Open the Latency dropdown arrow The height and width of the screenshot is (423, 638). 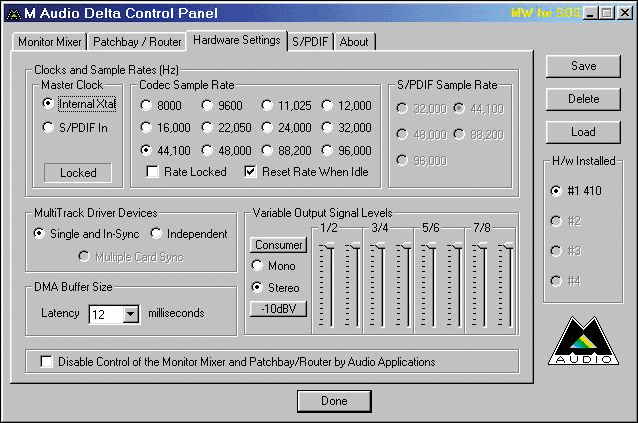[131, 314]
